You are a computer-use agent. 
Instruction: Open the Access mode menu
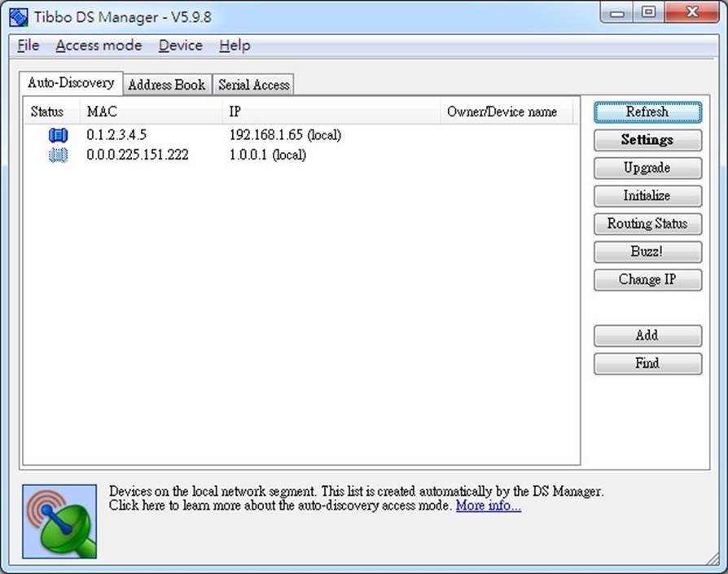tap(99, 46)
